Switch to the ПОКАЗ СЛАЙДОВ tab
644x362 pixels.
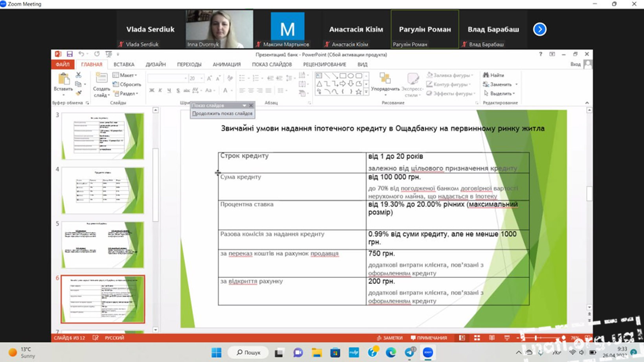pos(272,64)
